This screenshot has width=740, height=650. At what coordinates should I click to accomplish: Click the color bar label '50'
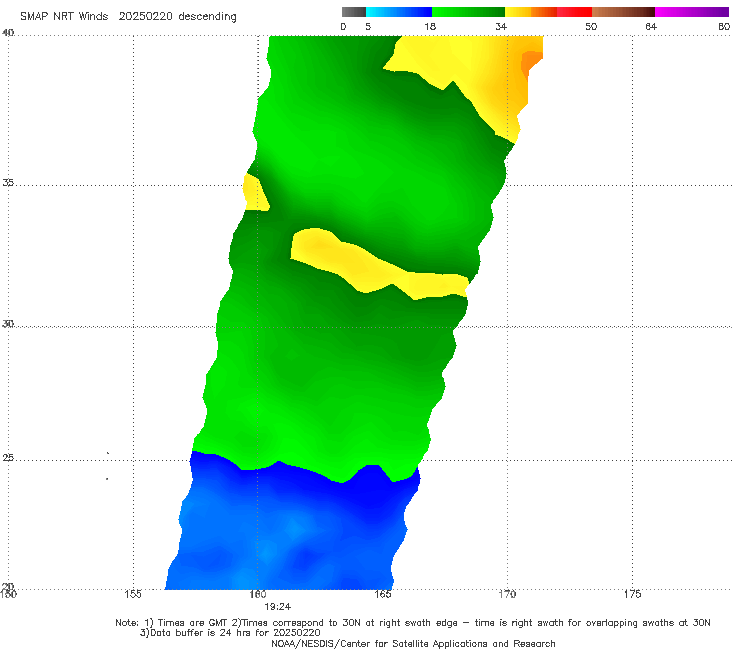point(591,27)
